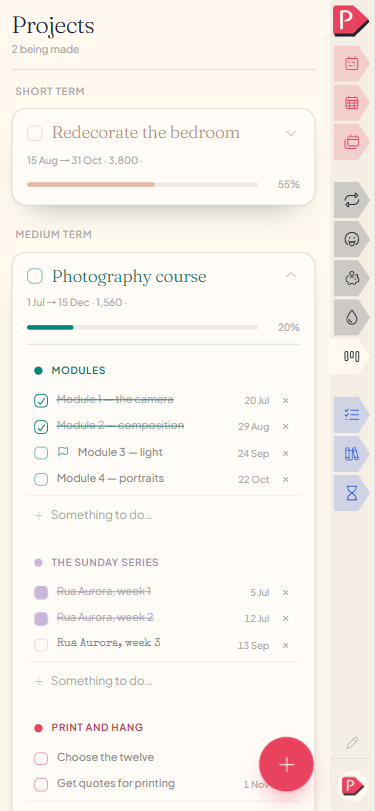Check off Rua Aurora, week 3
The width and height of the screenshot is (375, 811).
click(41, 645)
